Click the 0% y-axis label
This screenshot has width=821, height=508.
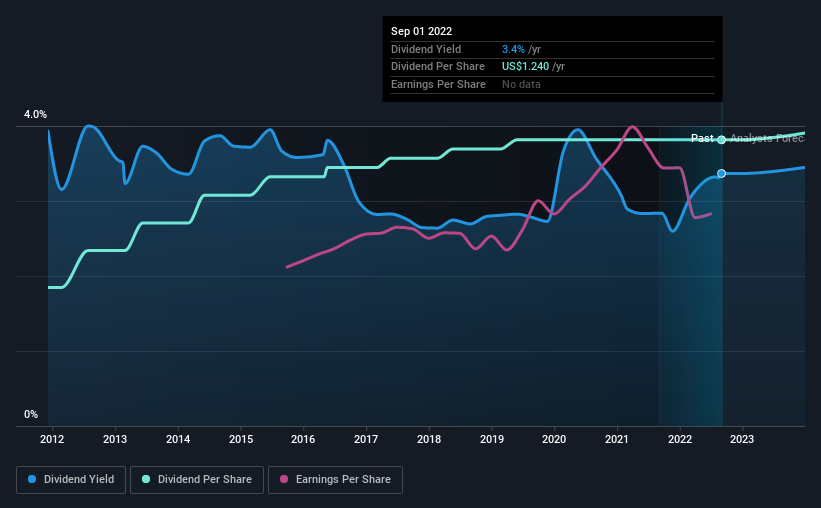(31, 414)
